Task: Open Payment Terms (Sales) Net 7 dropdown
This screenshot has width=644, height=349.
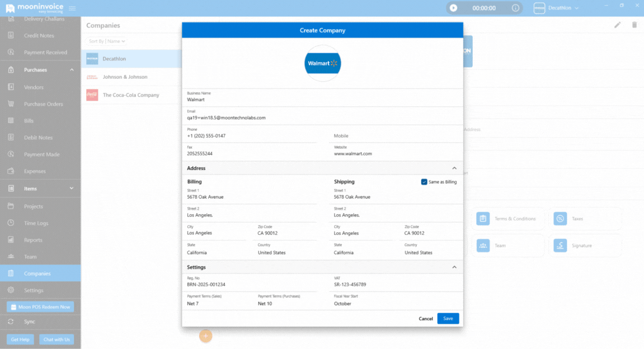Action: click(217, 301)
